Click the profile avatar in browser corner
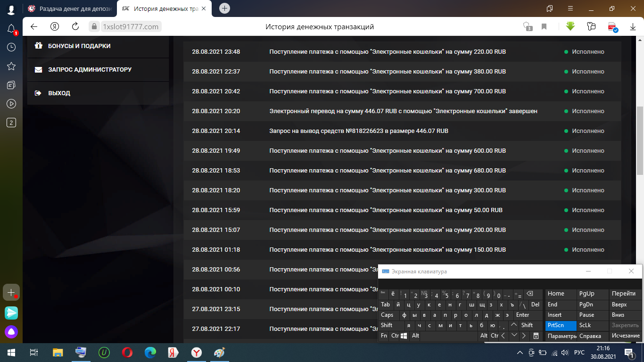 (11, 9)
